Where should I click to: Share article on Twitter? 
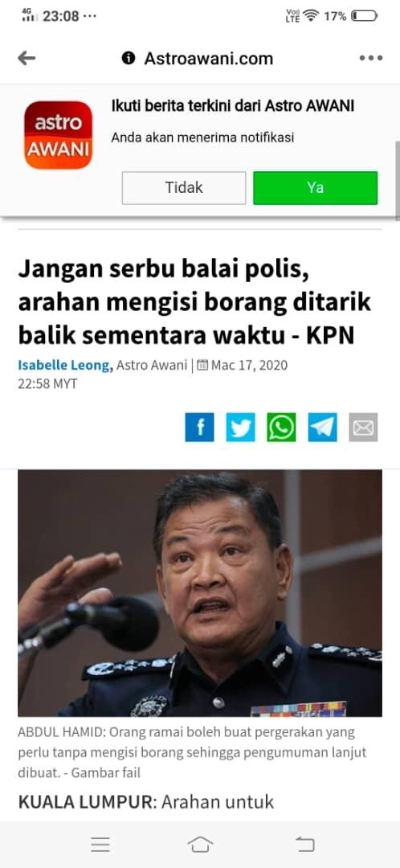point(241,428)
